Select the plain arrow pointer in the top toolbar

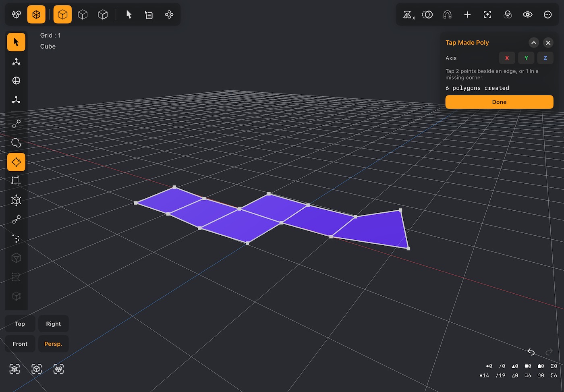[129, 15]
